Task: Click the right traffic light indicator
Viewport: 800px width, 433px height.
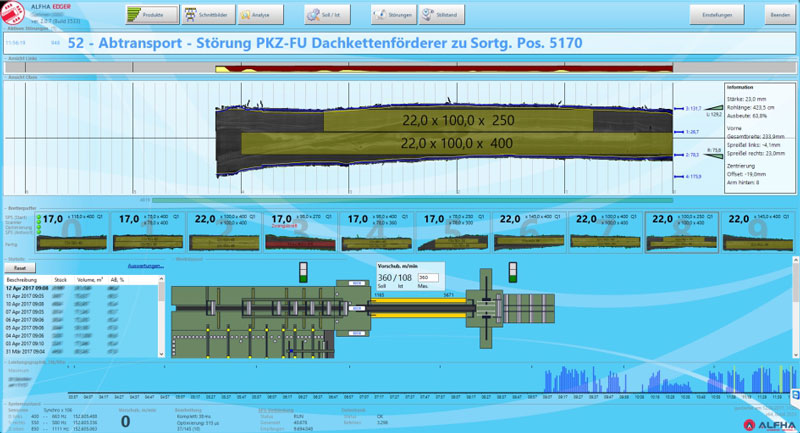Action: tap(515, 272)
